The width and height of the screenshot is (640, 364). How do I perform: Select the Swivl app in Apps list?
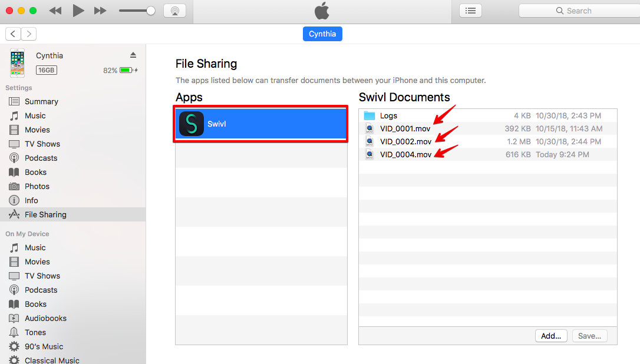coord(260,124)
